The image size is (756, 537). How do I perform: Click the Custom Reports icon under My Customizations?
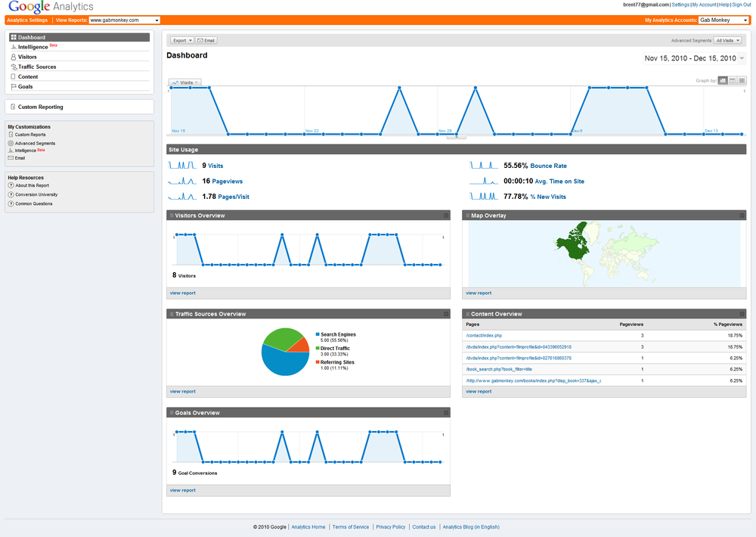tap(11, 135)
